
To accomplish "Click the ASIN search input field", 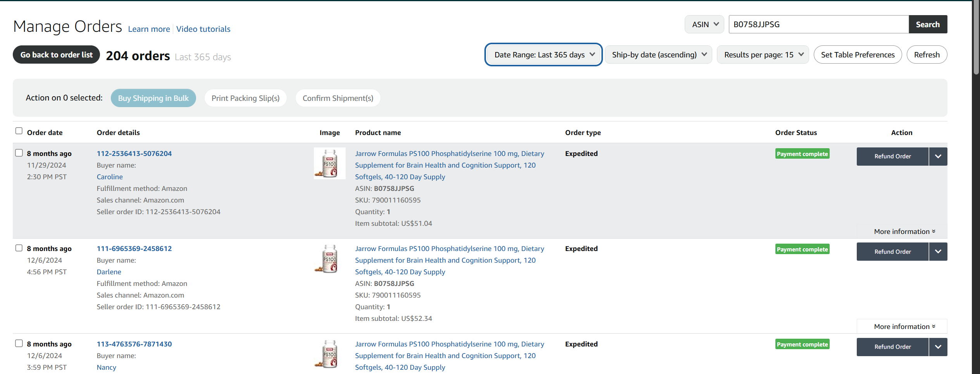I will (818, 24).
